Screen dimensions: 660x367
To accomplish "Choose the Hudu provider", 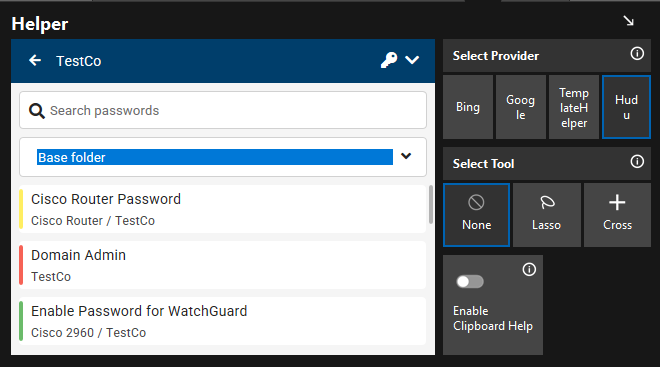I will [626, 107].
